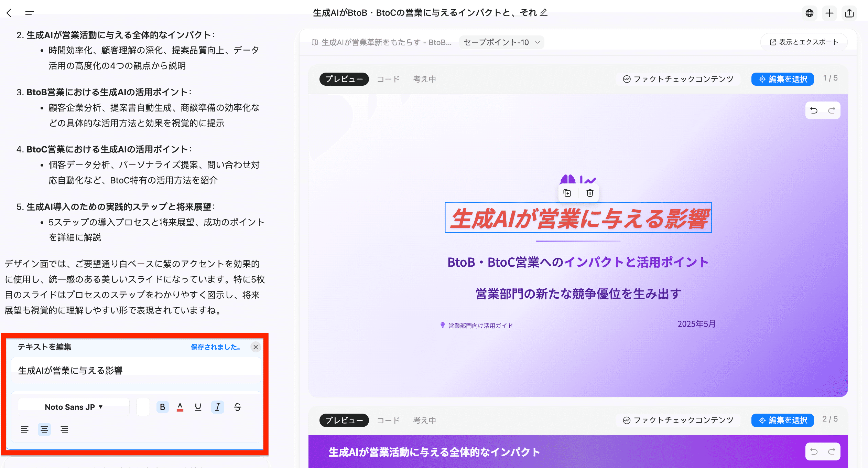Click the purple brain and chart logo
The width and height of the screenshot is (868, 468).
pyautogui.click(x=578, y=179)
